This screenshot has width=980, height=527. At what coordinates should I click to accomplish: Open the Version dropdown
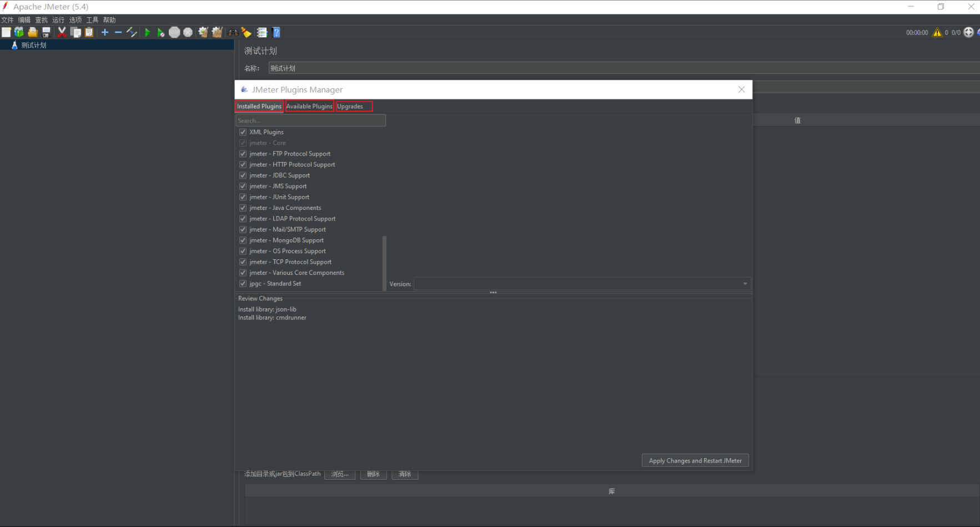point(582,284)
